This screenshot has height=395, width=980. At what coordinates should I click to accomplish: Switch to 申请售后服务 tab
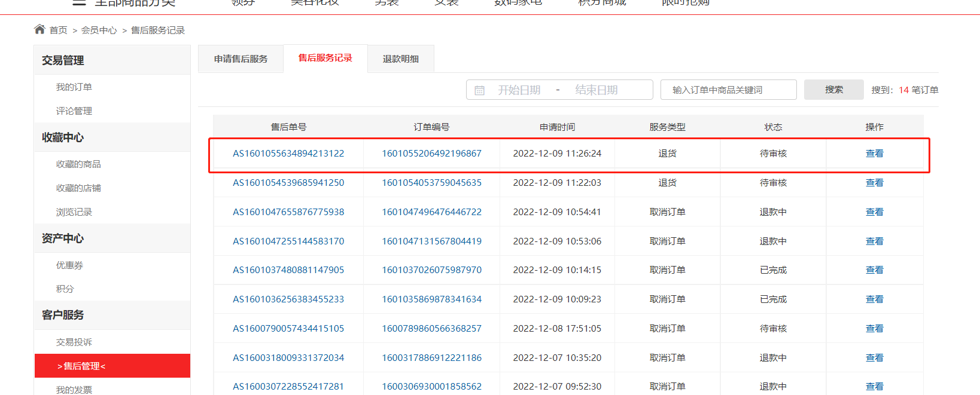pyautogui.click(x=241, y=59)
